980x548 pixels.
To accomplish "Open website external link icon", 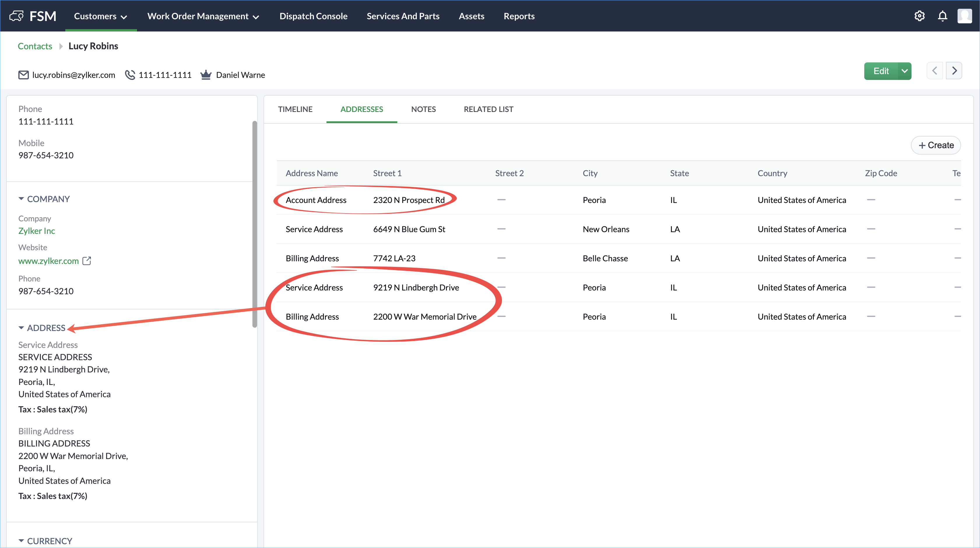I will pos(87,261).
